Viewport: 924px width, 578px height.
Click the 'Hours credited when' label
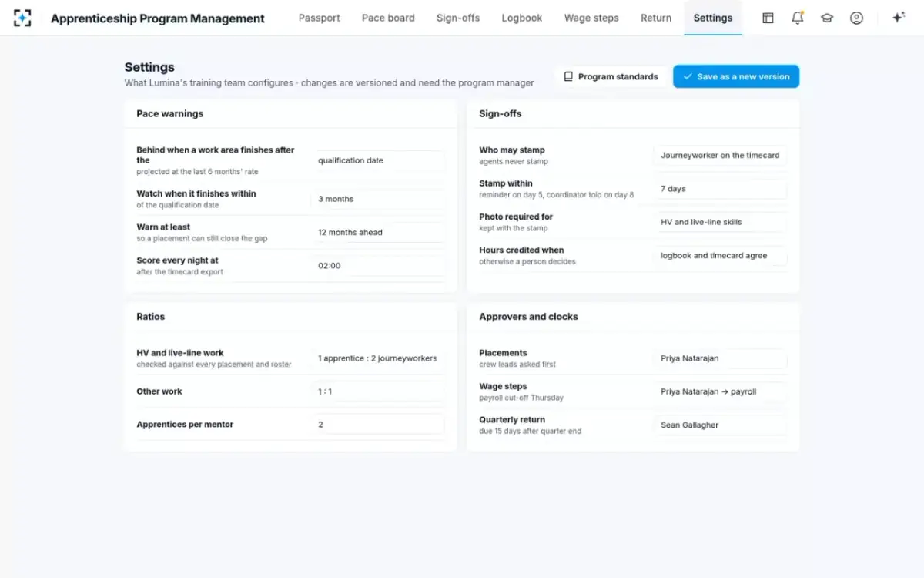tap(521, 250)
